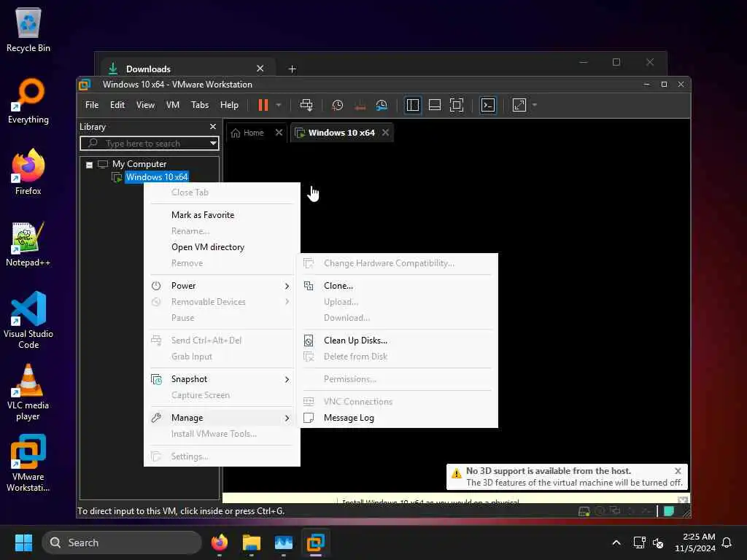Select My Computer in the library tree
Screen dimensions: 747x560
click(x=139, y=164)
